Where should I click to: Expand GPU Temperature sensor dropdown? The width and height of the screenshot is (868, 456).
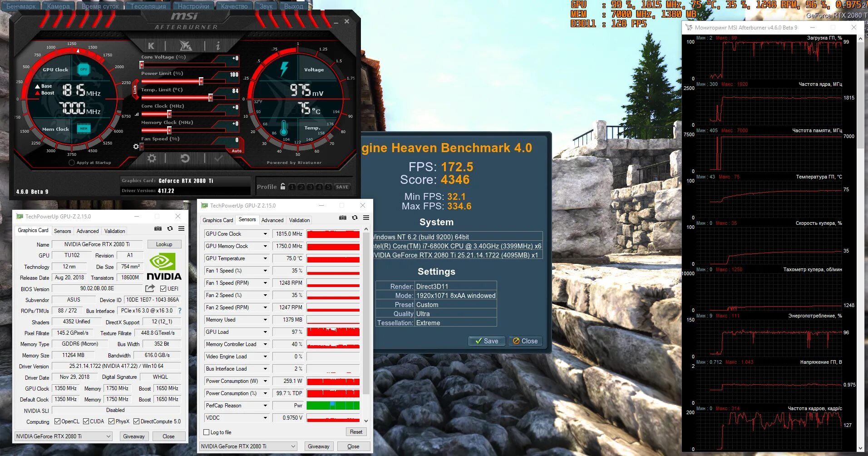coord(265,258)
